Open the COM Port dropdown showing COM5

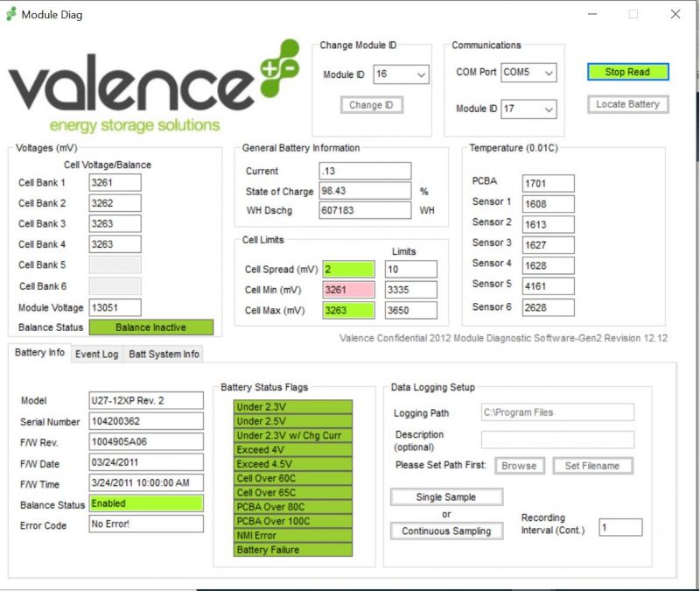528,73
